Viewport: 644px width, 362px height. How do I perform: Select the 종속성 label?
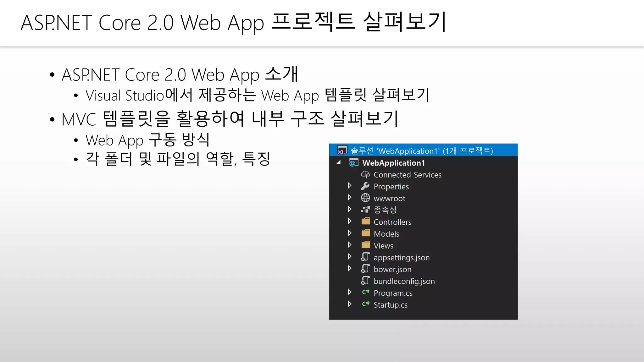385,210
